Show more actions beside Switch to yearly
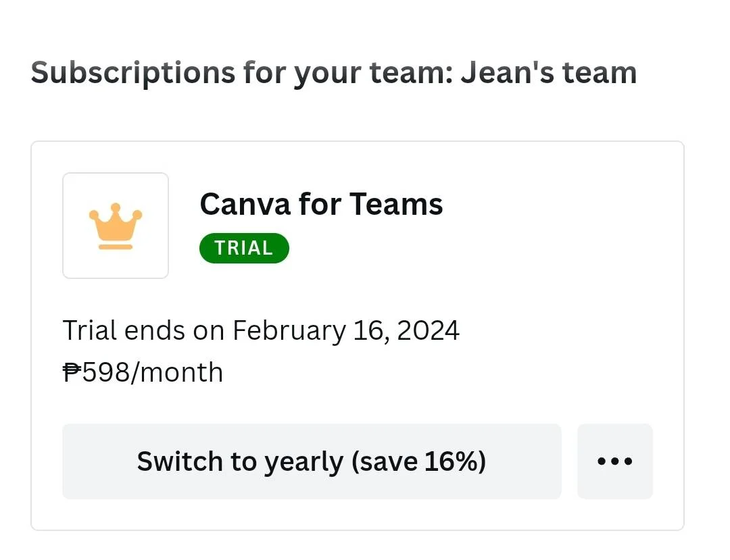Screen dimensions: 730x560 click(615, 461)
